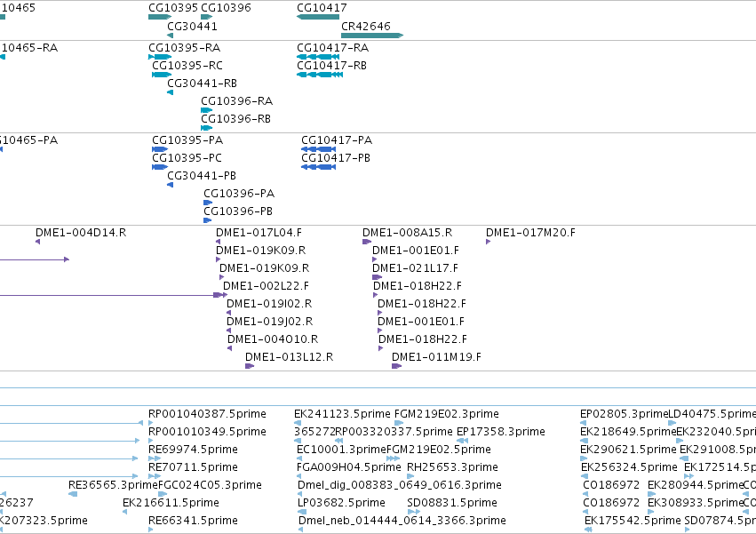
Task: Select EST FGM219E02.5prime
Action: point(439,450)
